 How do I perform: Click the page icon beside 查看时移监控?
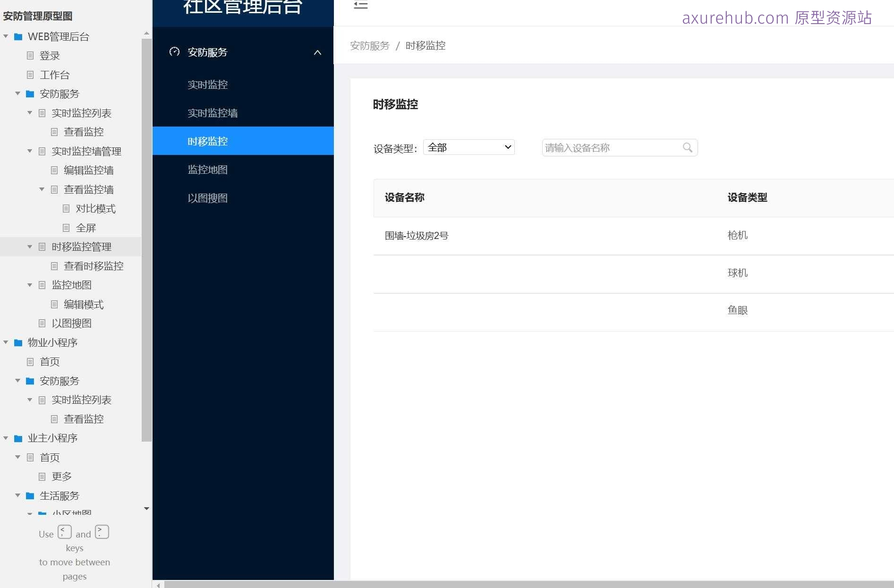pyautogui.click(x=53, y=266)
